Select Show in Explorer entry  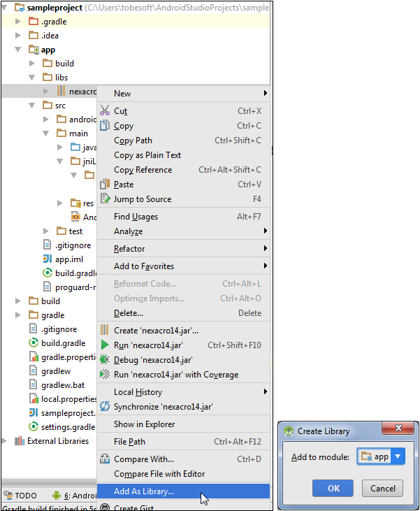pos(183,424)
